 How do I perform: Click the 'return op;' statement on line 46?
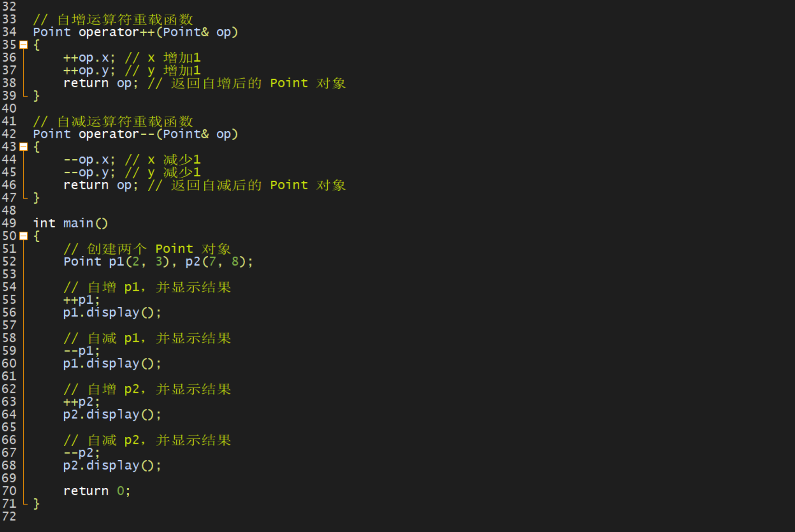101,185
